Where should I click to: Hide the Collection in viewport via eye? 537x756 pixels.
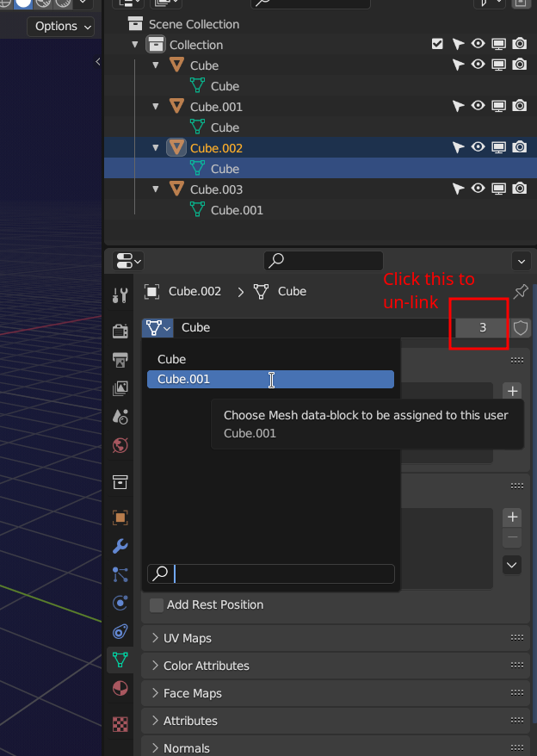[478, 44]
